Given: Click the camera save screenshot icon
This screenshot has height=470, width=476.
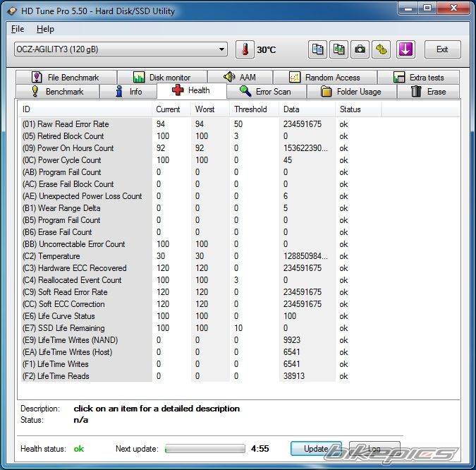Looking at the screenshot, I should pyautogui.click(x=360, y=49).
